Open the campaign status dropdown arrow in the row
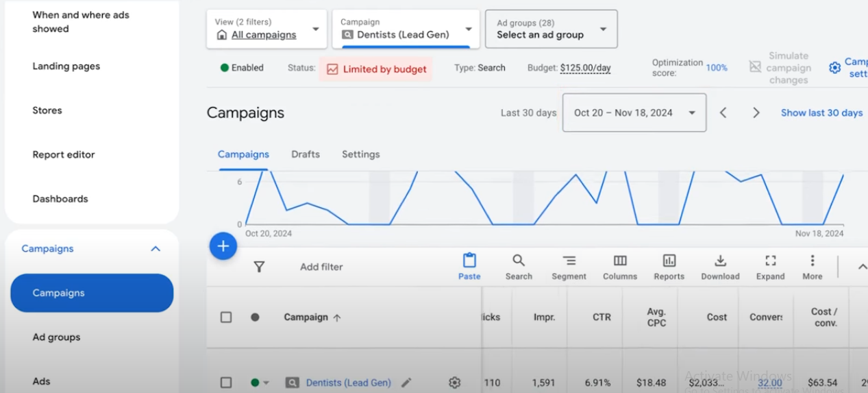 (266, 383)
